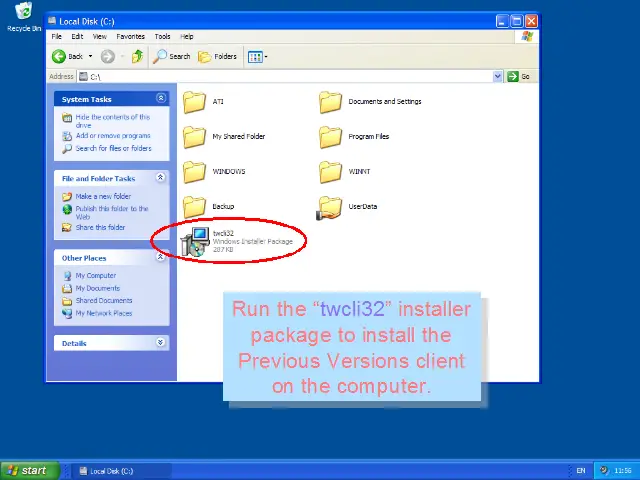The image size is (640, 480).
Task: Click Add or remove programs link
Action: coord(113,136)
